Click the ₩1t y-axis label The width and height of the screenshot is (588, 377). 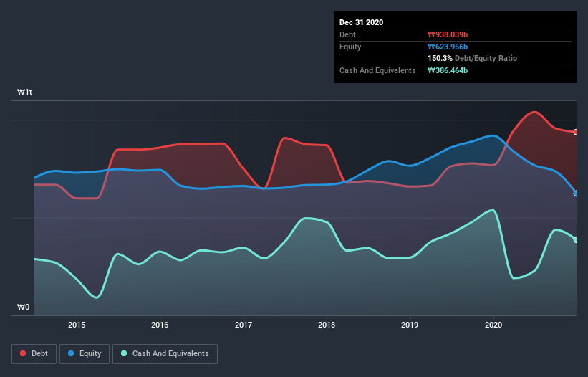25,92
